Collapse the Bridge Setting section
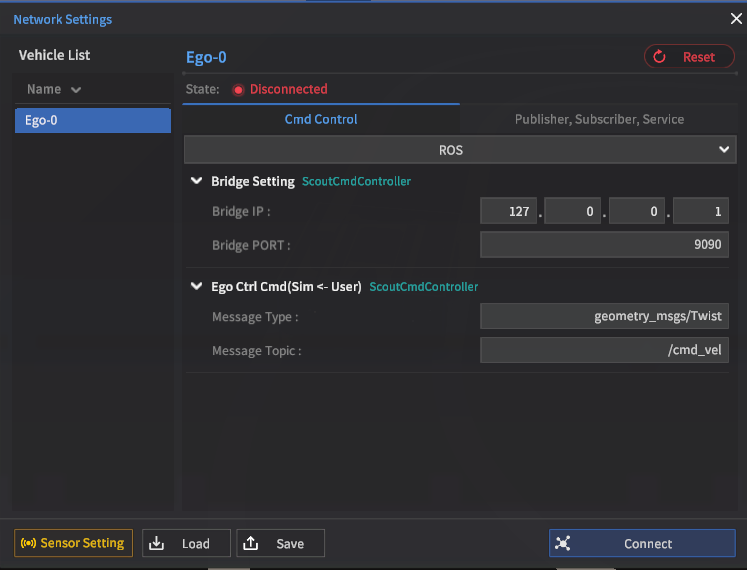The width and height of the screenshot is (747, 570). (x=196, y=181)
